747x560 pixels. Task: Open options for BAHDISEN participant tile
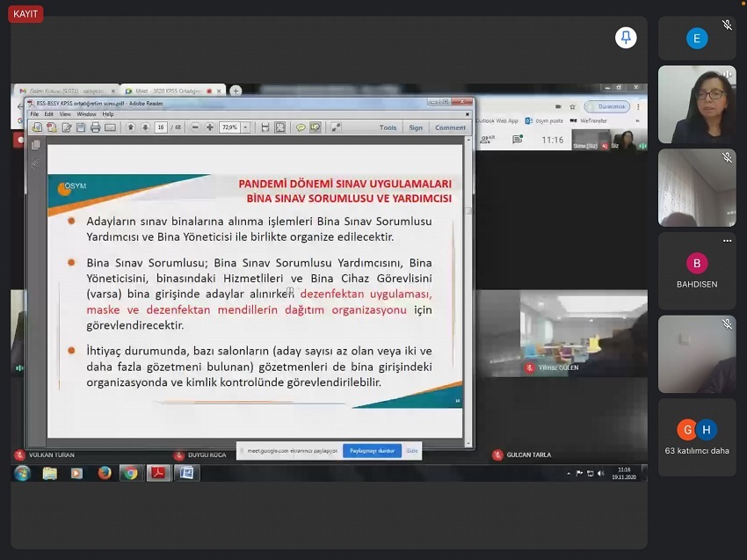[x=727, y=241]
